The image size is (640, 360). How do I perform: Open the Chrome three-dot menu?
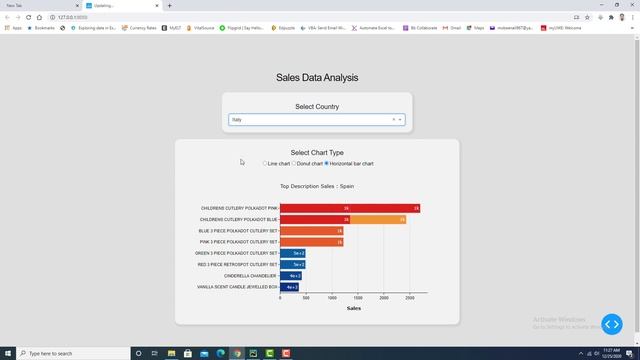(x=633, y=17)
